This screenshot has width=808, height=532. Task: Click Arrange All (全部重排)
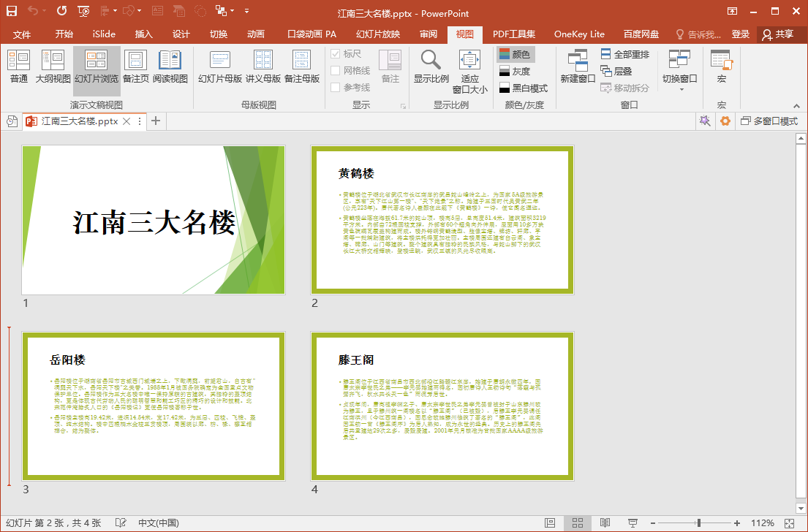(625, 54)
